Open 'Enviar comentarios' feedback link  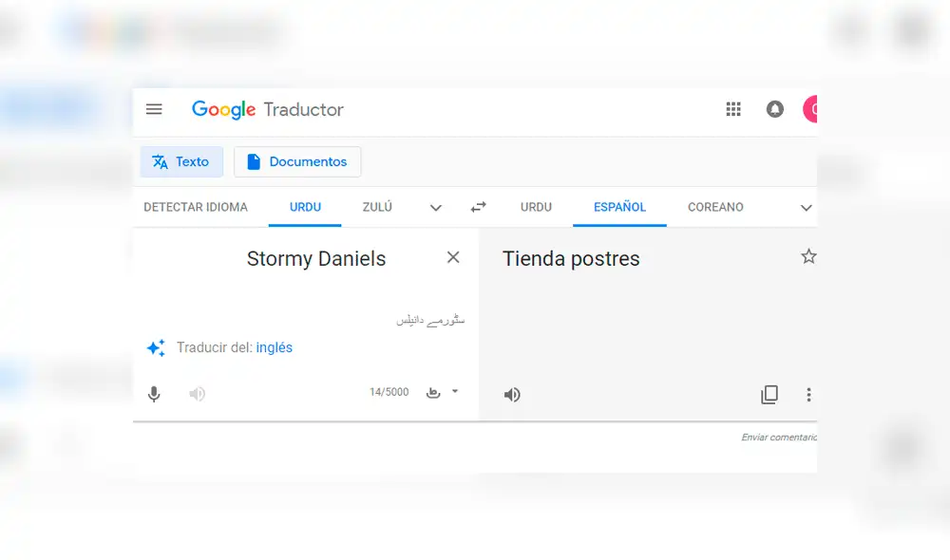tap(779, 437)
